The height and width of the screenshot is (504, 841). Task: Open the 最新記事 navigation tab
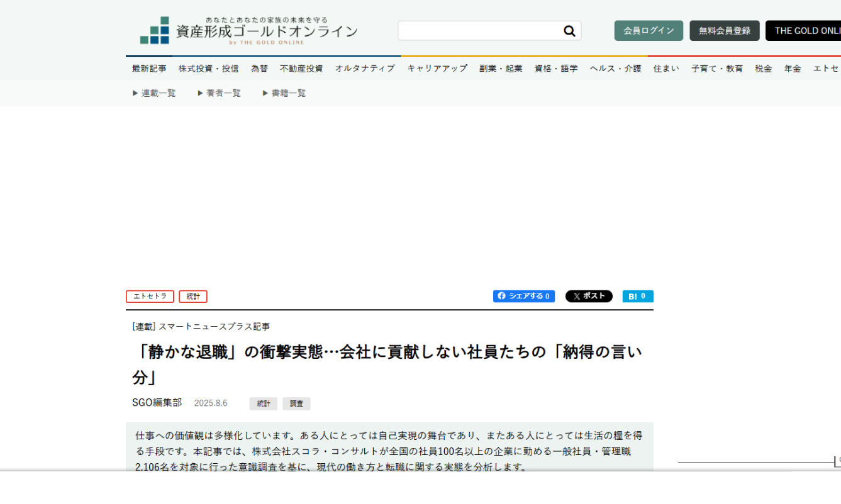pos(149,68)
